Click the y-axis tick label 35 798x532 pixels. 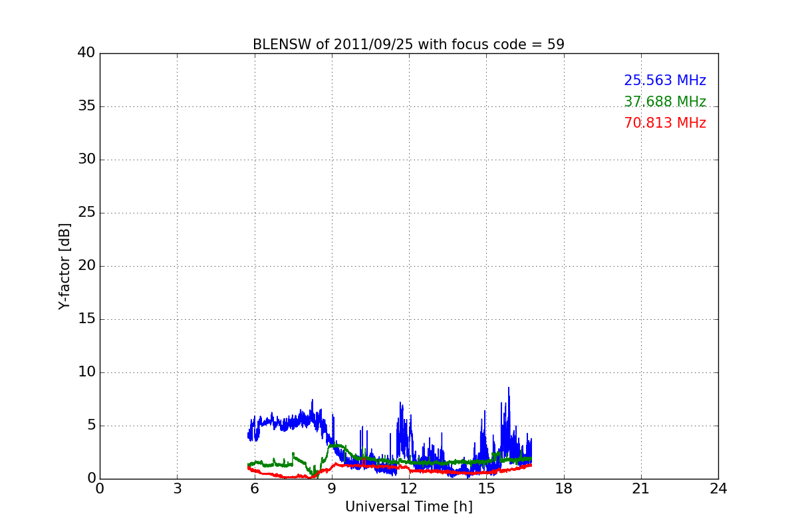pyautogui.click(x=86, y=106)
